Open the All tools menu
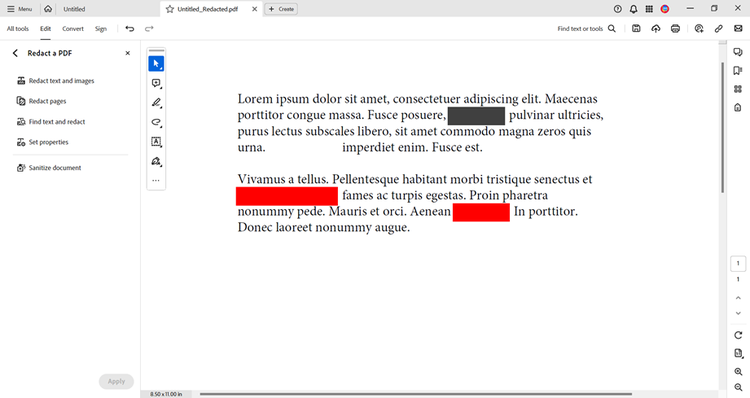 (x=18, y=29)
